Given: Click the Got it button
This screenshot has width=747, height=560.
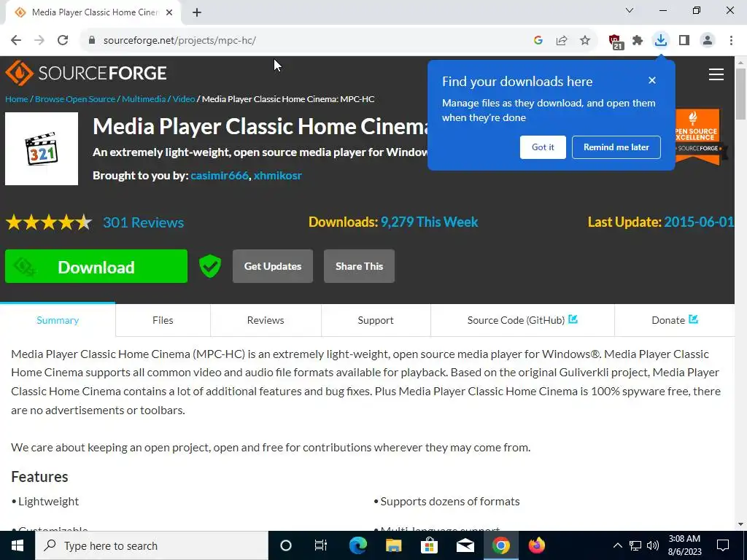Looking at the screenshot, I should coord(543,147).
